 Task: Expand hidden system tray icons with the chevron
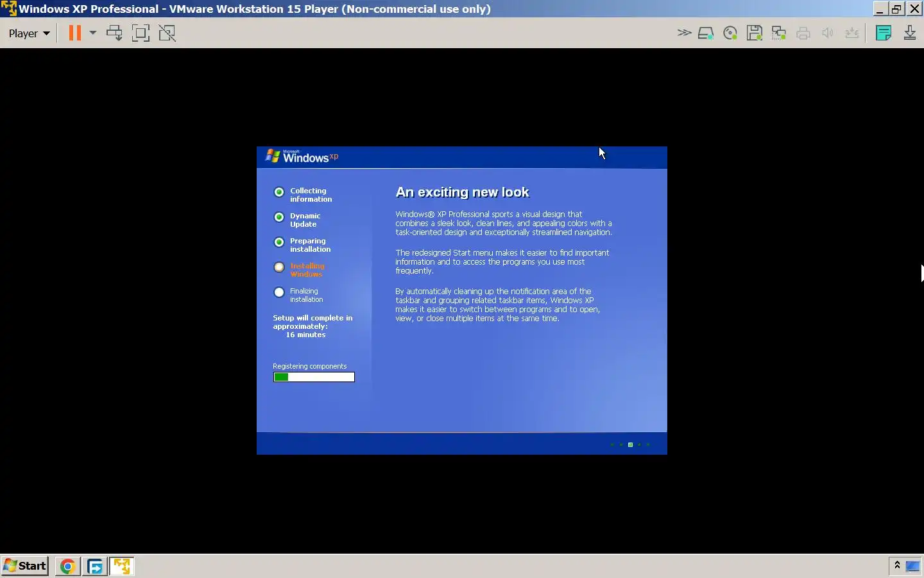pyautogui.click(x=896, y=566)
